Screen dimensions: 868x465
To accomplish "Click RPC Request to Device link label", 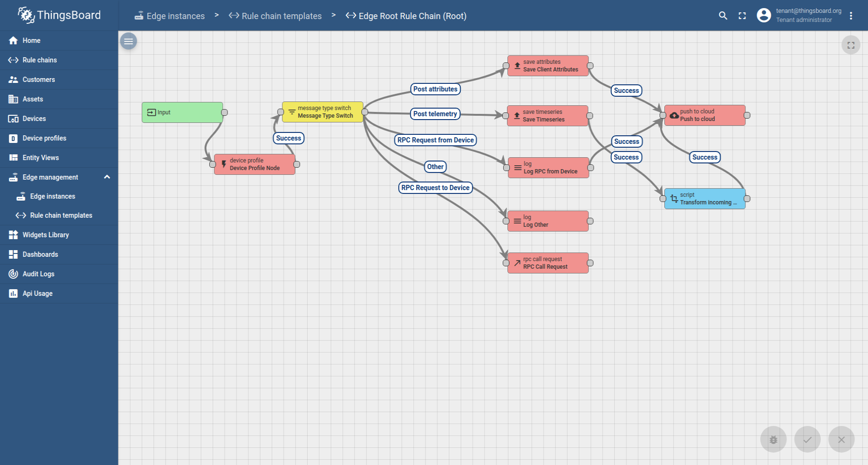I will (x=435, y=188).
